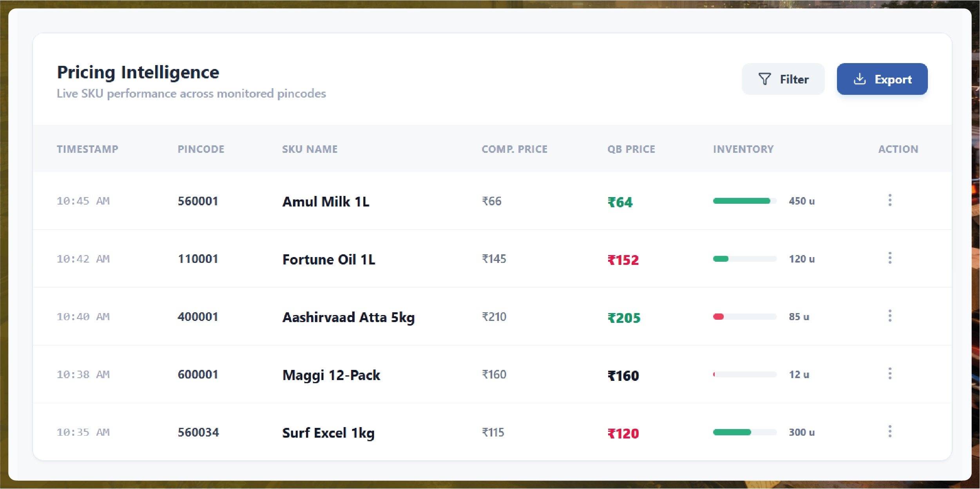Open the three-dot menu for Fortune Oil 1L
Image resolution: width=980 pixels, height=489 pixels.
[x=891, y=259]
